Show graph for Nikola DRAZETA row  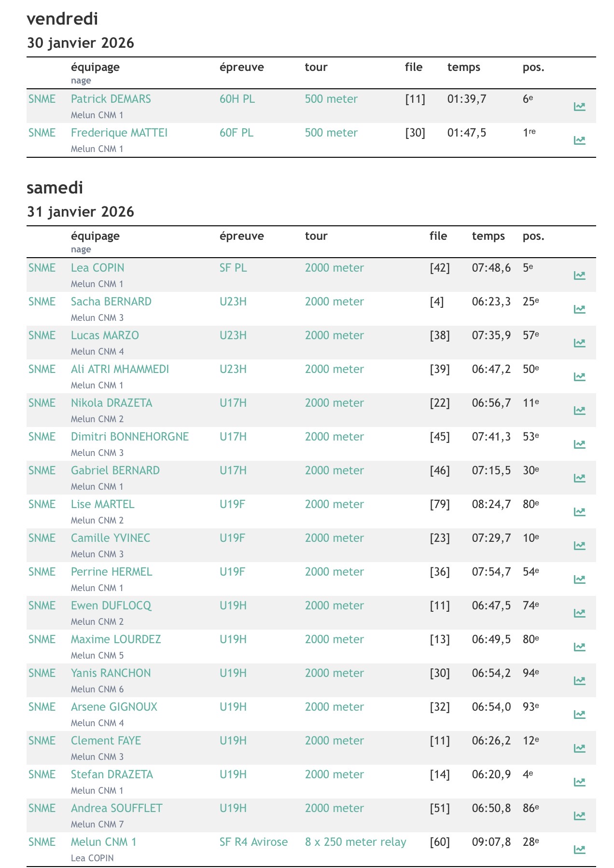coord(579,411)
